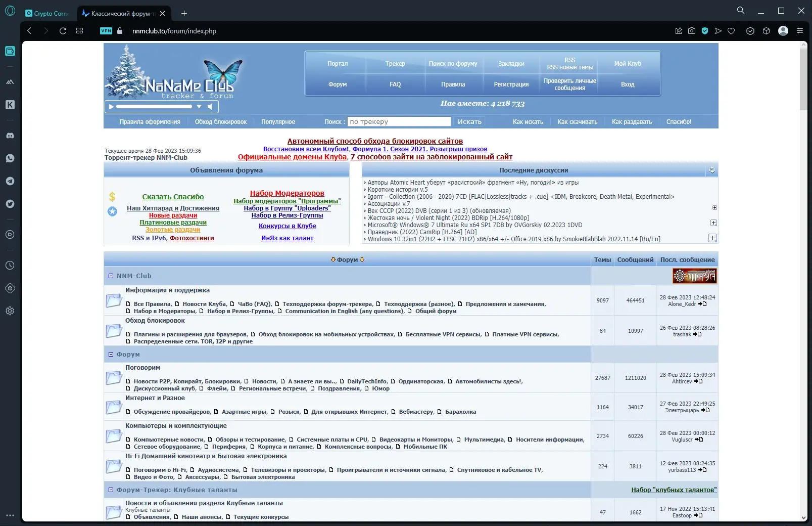The width and height of the screenshot is (812, 526).
Task: Open WhatsApp from the browser sidebar
Action: coord(10,158)
